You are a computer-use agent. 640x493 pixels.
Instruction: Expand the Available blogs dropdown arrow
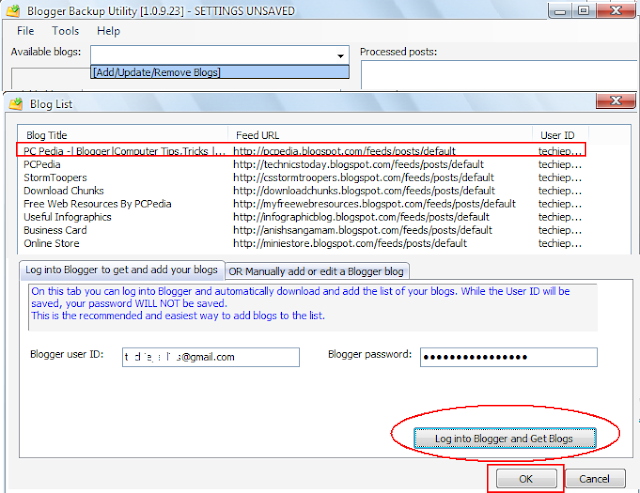[340, 56]
